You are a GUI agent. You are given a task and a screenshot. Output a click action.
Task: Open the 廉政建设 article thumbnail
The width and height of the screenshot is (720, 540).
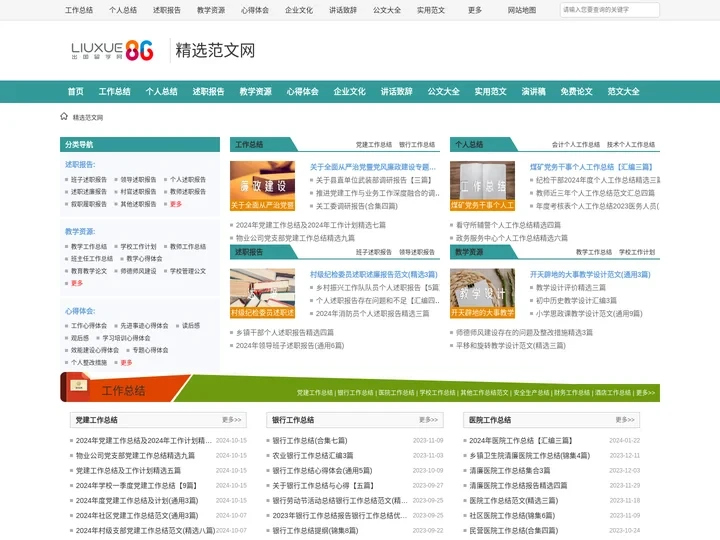262,186
